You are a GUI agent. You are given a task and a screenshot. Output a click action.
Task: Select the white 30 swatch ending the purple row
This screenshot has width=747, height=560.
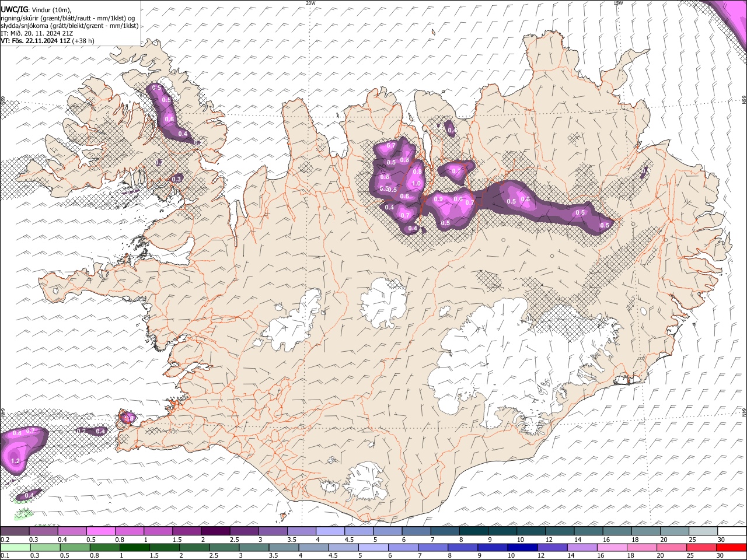[x=732, y=531]
